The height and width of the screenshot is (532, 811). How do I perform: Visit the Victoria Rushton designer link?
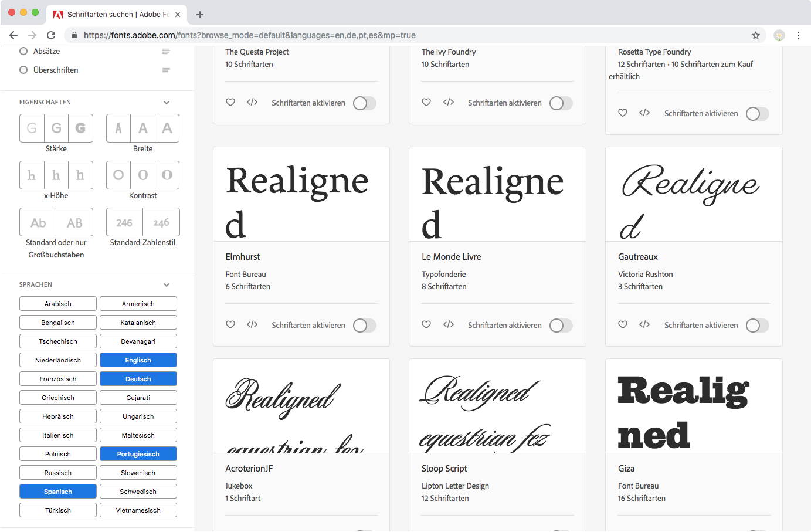tap(646, 274)
